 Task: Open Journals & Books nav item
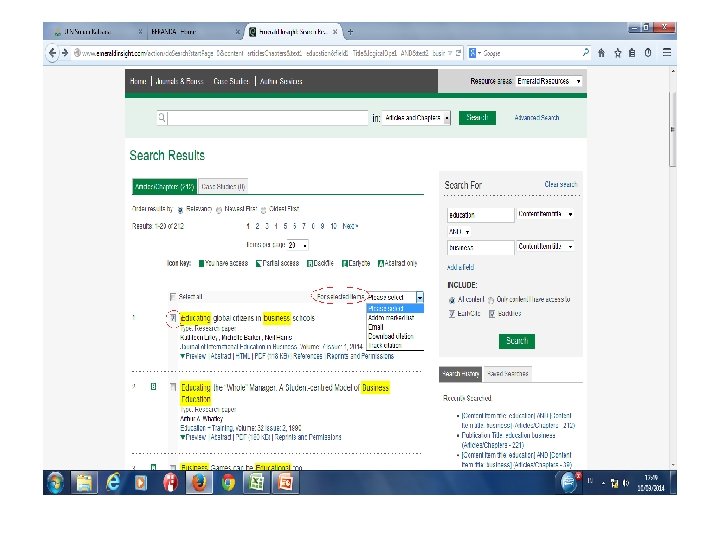(x=179, y=81)
